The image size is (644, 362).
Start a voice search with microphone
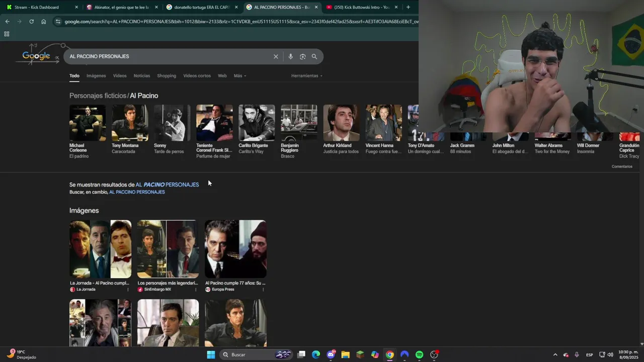point(290,56)
